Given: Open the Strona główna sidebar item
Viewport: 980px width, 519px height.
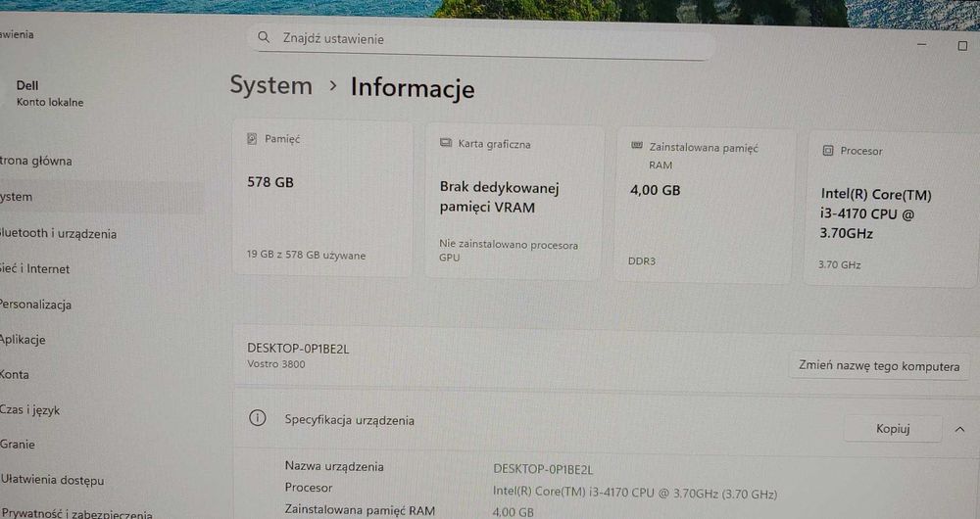Looking at the screenshot, I should [x=35, y=162].
